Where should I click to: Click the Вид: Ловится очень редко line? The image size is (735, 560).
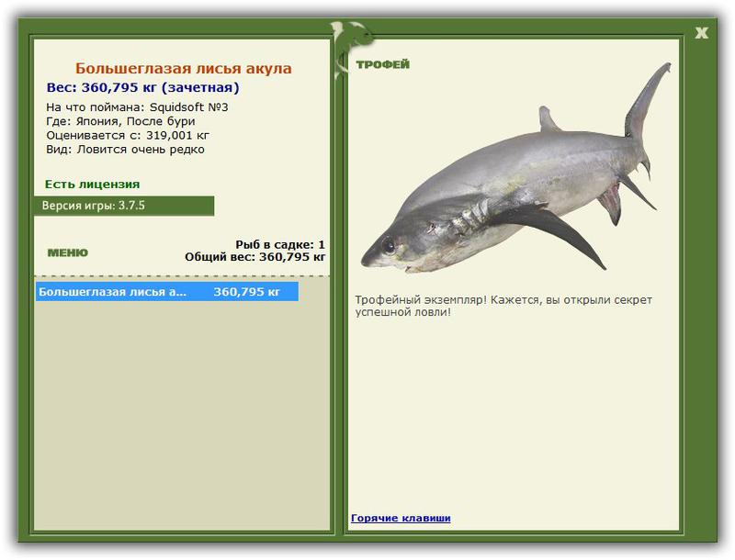(x=125, y=150)
